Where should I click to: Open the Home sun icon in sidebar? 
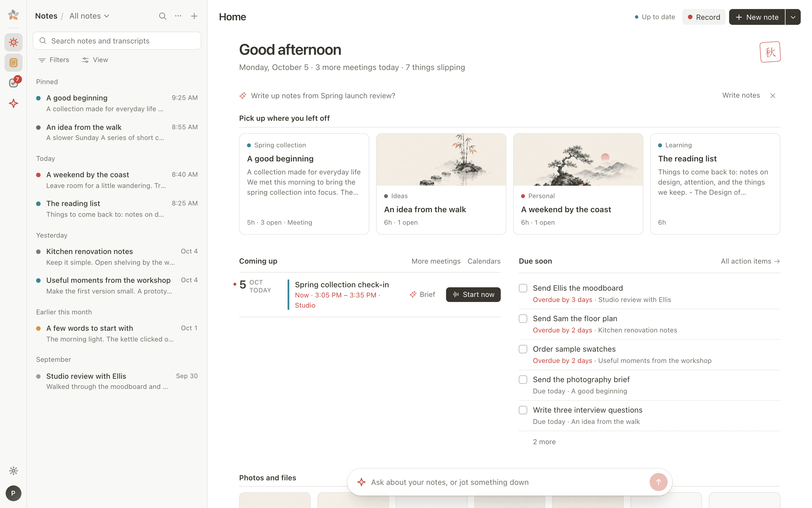click(14, 42)
